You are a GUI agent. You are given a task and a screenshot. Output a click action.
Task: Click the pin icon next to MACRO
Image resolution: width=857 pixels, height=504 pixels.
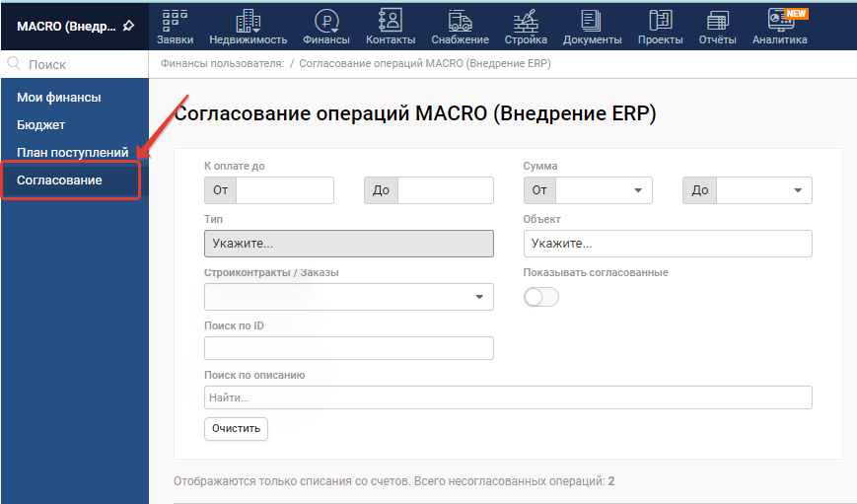pos(128,26)
